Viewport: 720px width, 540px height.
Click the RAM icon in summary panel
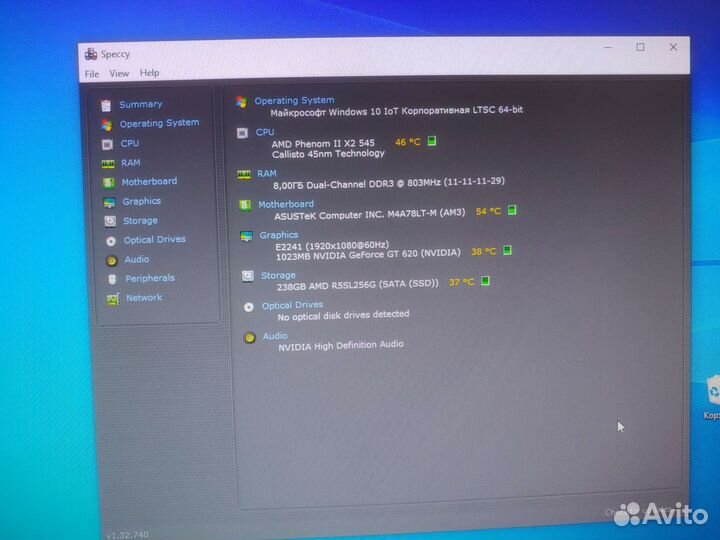(244, 174)
